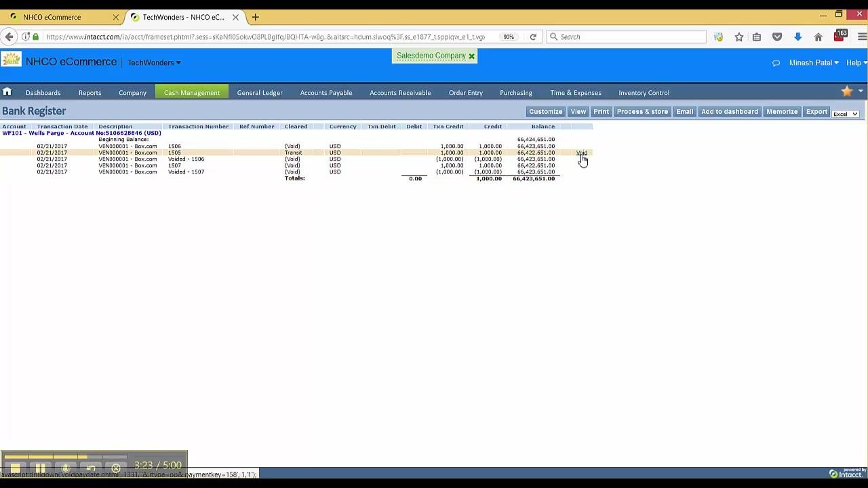Viewport: 868px width, 488px height.
Task: Open the General Ledger menu
Action: [260, 92]
